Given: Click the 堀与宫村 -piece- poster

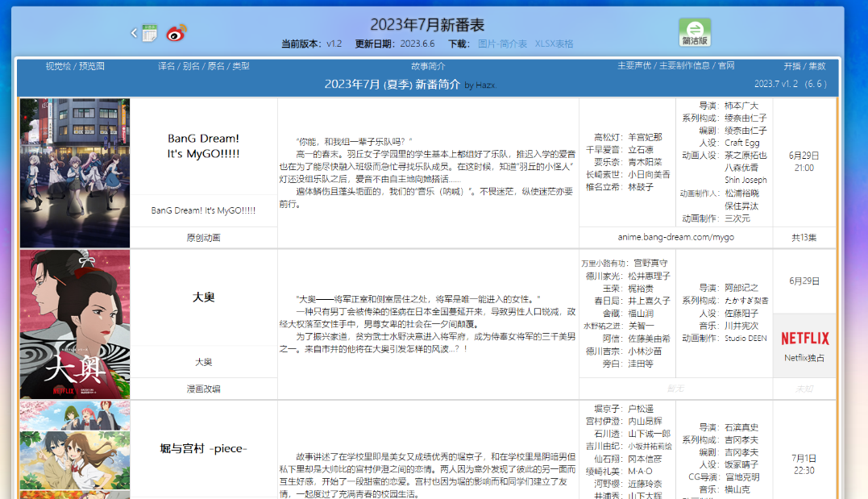Looking at the screenshot, I should [75, 450].
